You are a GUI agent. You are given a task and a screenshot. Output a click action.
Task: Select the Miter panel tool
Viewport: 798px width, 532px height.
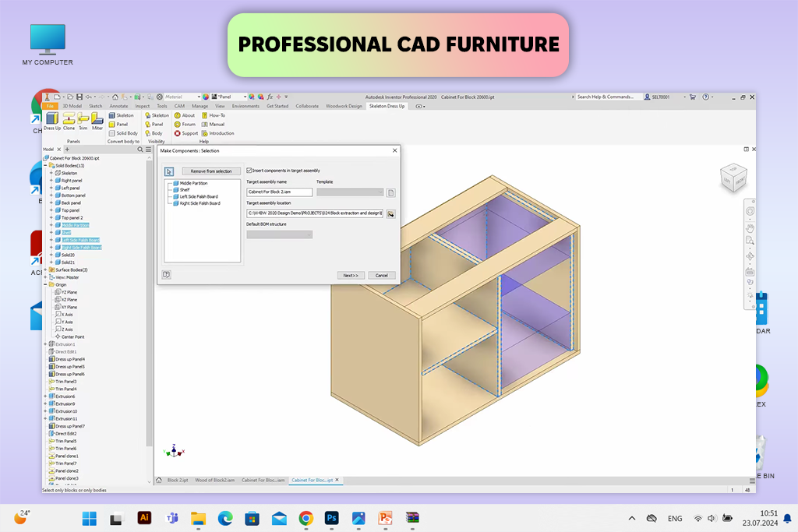pyautogui.click(x=97, y=122)
